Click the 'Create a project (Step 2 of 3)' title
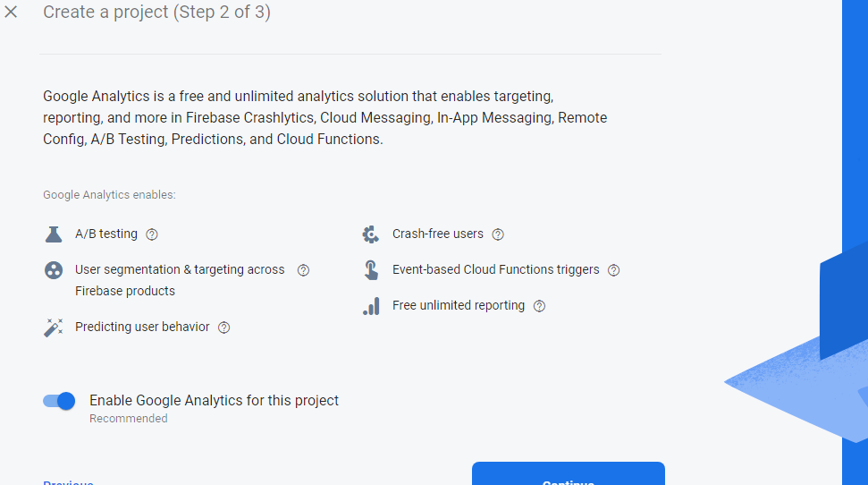Viewport: 868px width, 485px height. 156,12
